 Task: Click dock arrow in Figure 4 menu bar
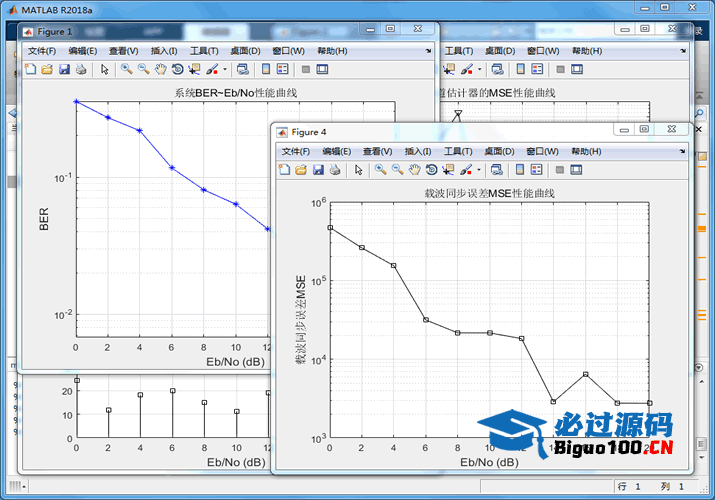click(682, 151)
